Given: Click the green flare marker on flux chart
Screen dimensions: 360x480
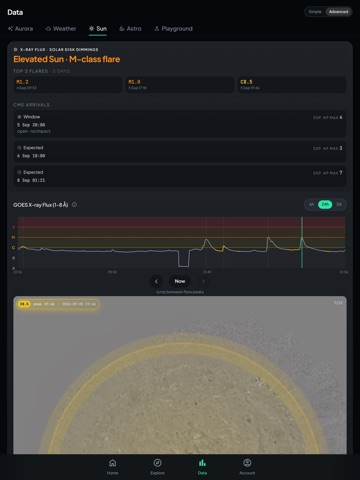Looking at the screenshot, I should 302,242.
